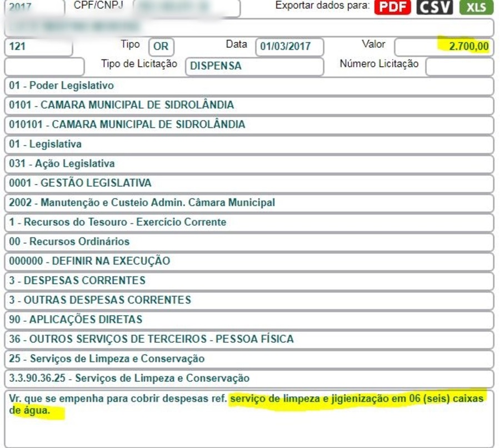This screenshot has height=448, width=500.
Task: Click 0101 - CAMARA MUNICIPAL DE SIDROLÂNDIA row
Action: 249,105
